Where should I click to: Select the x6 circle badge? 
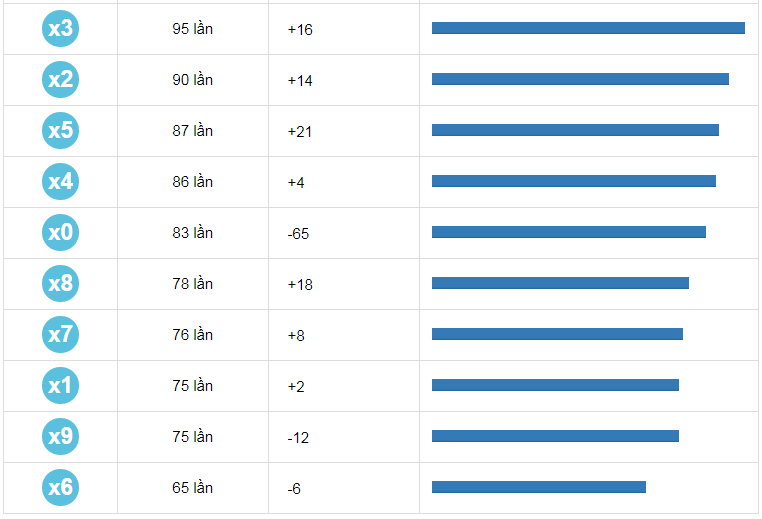click(x=60, y=487)
